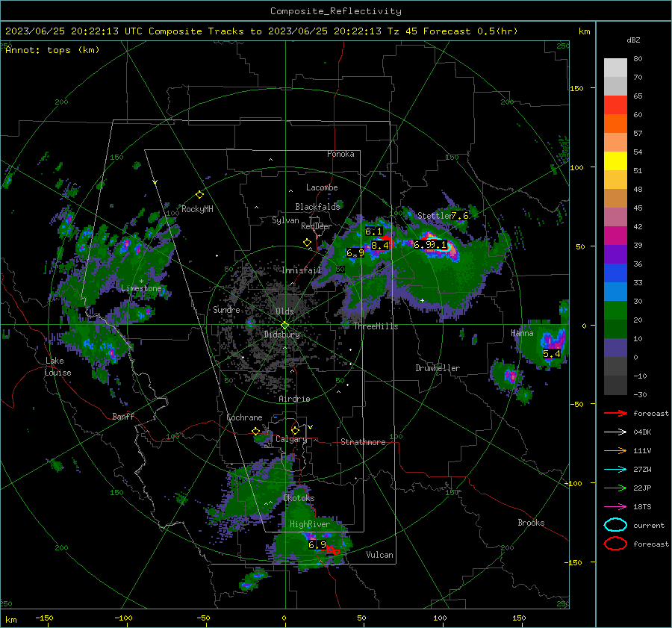
Task: Click yellow diamond marker below RedDeer
Action: point(308,243)
